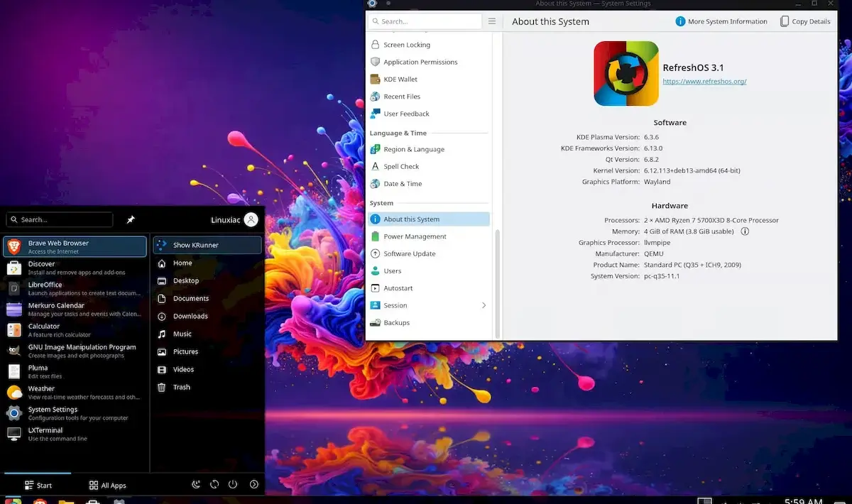
Task: Open the Documents folder place
Action: tap(207, 298)
